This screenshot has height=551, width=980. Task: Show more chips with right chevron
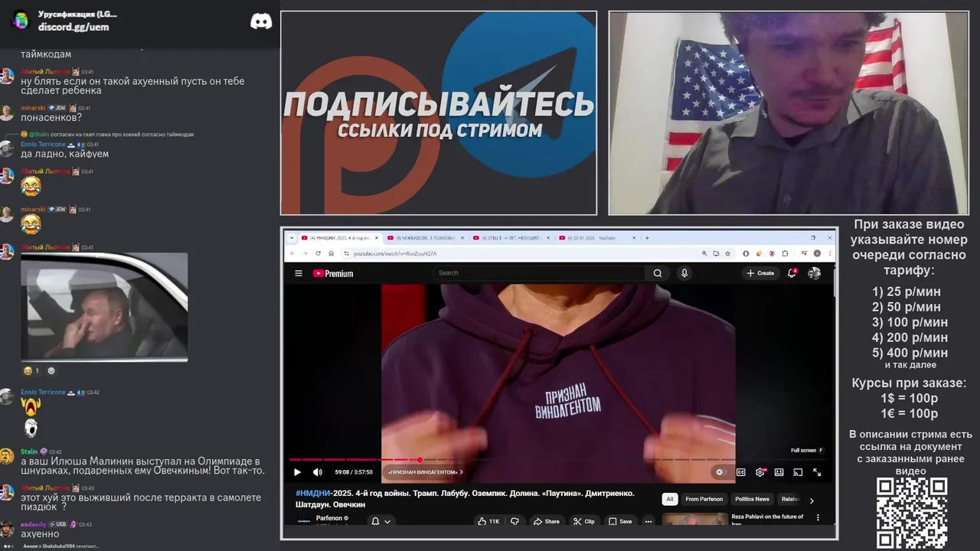click(x=812, y=500)
